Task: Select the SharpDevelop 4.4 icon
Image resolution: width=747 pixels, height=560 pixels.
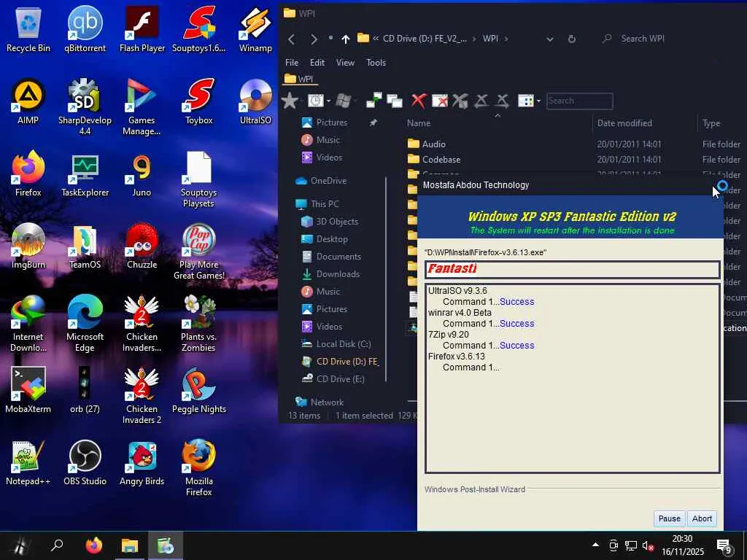Action: pos(85,106)
